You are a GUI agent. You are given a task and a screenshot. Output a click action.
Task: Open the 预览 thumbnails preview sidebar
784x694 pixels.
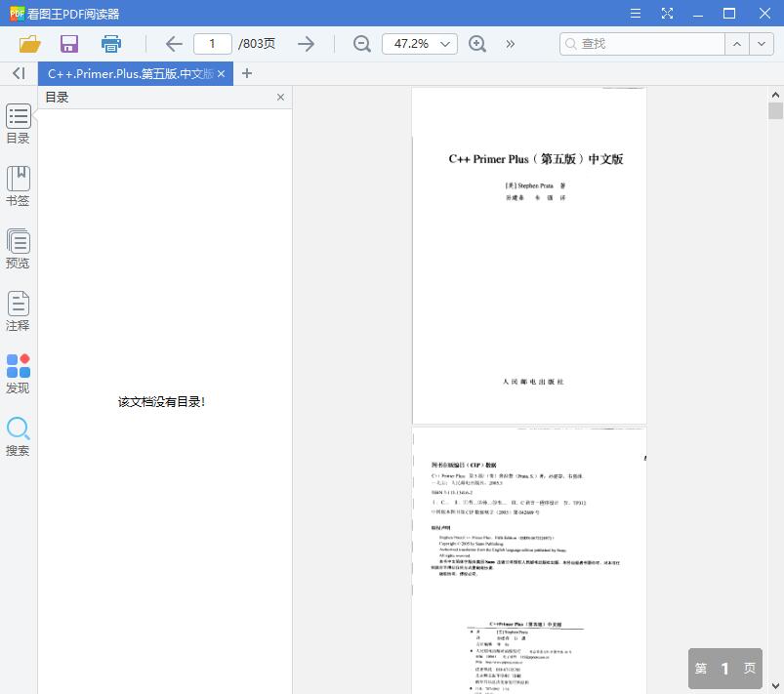(18, 249)
